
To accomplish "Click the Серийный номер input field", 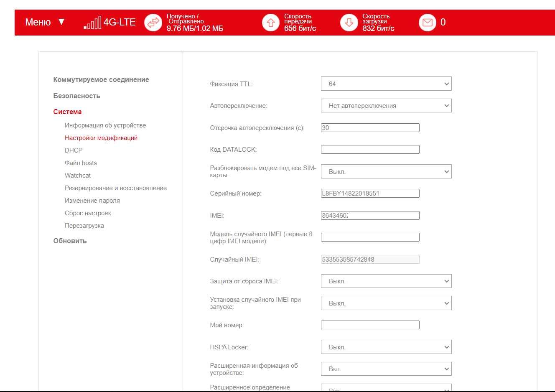I will (370, 193).
